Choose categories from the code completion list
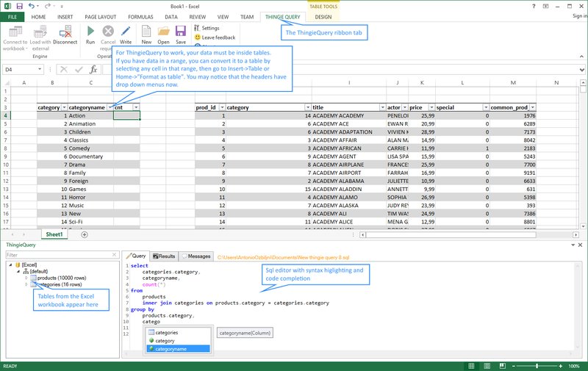This screenshot has height=371, width=588. click(x=178, y=332)
